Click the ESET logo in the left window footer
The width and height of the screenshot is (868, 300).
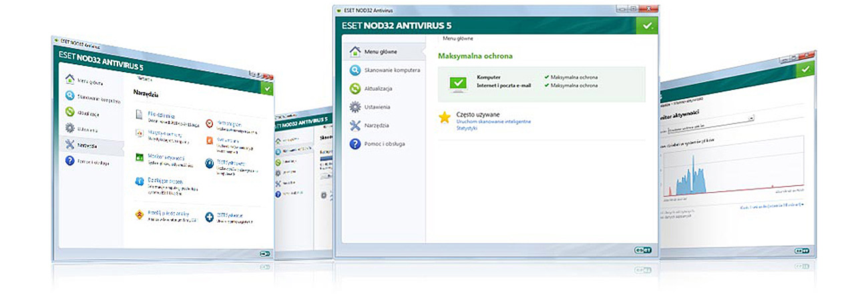[x=264, y=253]
